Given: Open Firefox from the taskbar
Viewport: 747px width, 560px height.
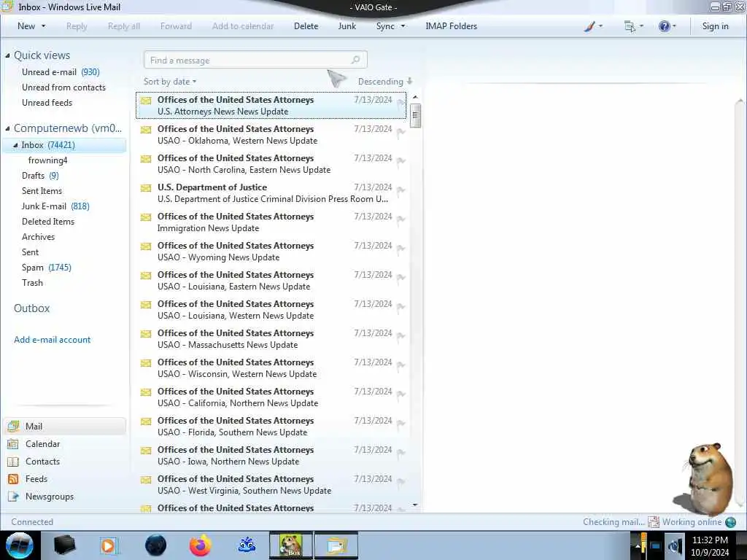Looking at the screenshot, I should [201, 545].
